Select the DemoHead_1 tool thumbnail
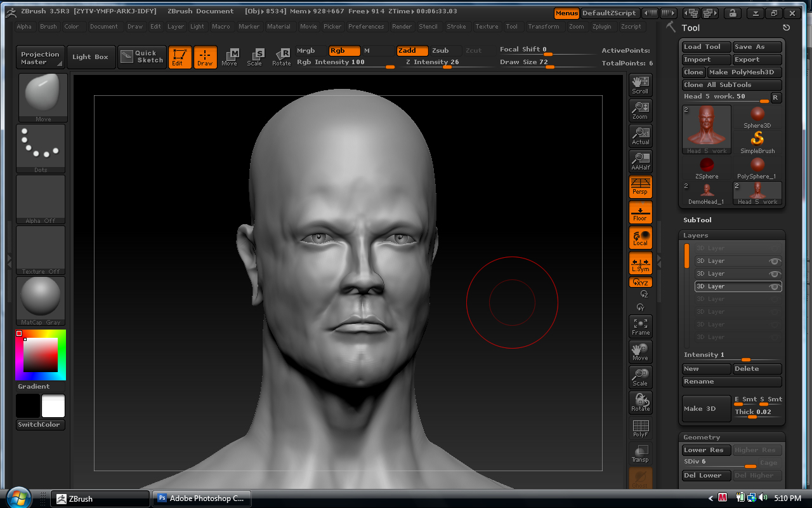 click(x=707, y=194)
